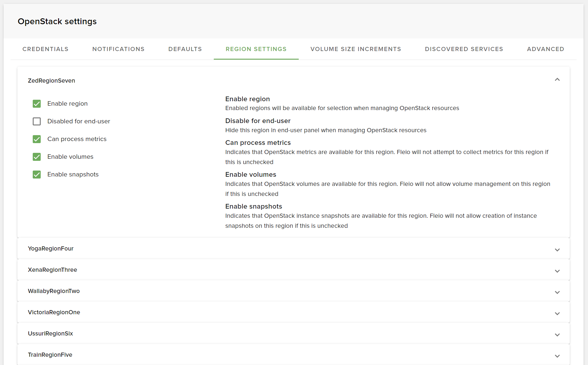Image resolution: width=588 pixels, height=365 pixels.
Task: Toggle the Can process metrics checkbox
Action: (x=37, y=139)
